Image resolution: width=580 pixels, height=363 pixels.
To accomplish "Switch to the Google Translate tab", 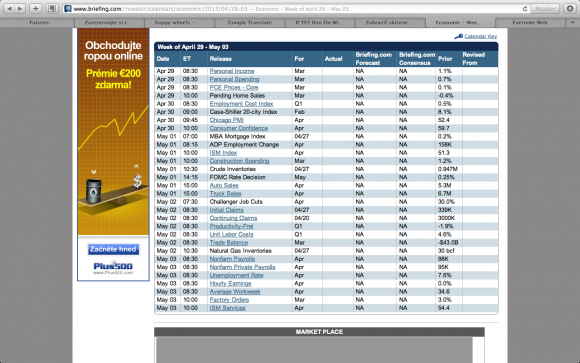I will [x=250, y=23].
